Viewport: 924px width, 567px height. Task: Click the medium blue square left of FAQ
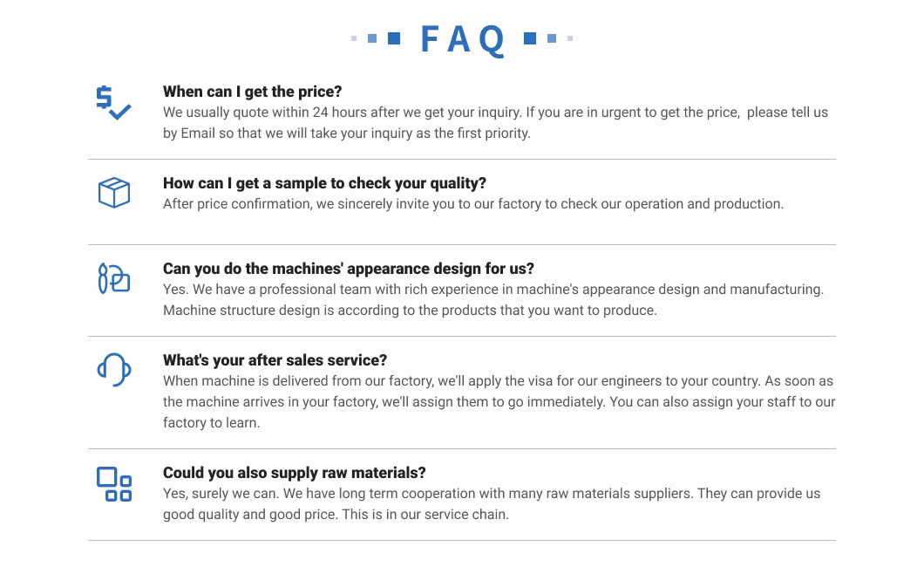[372, 38]
